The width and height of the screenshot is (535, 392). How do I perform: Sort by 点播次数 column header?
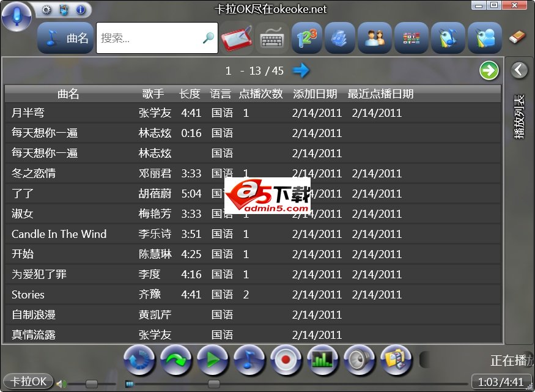point(261,94)
